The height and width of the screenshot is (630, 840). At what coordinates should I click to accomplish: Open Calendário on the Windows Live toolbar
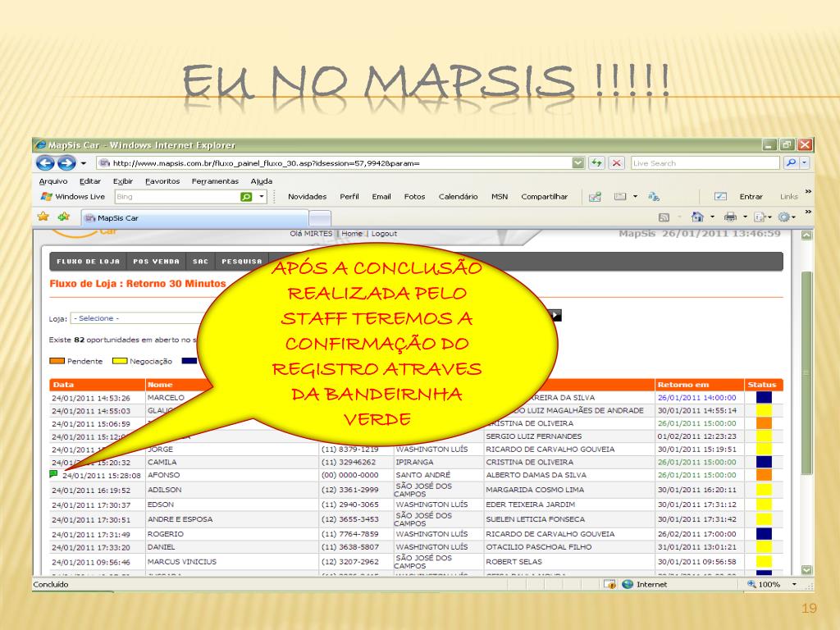(x=458, y=197)
